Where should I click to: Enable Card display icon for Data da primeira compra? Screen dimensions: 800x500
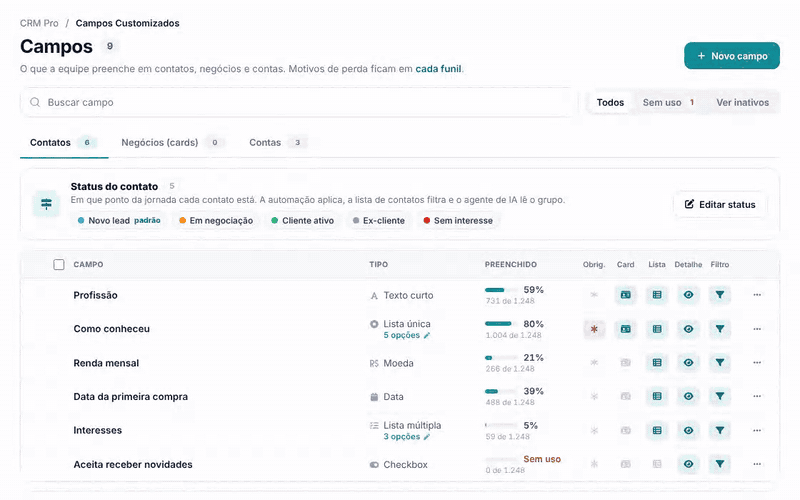click(x=626, y=396)
